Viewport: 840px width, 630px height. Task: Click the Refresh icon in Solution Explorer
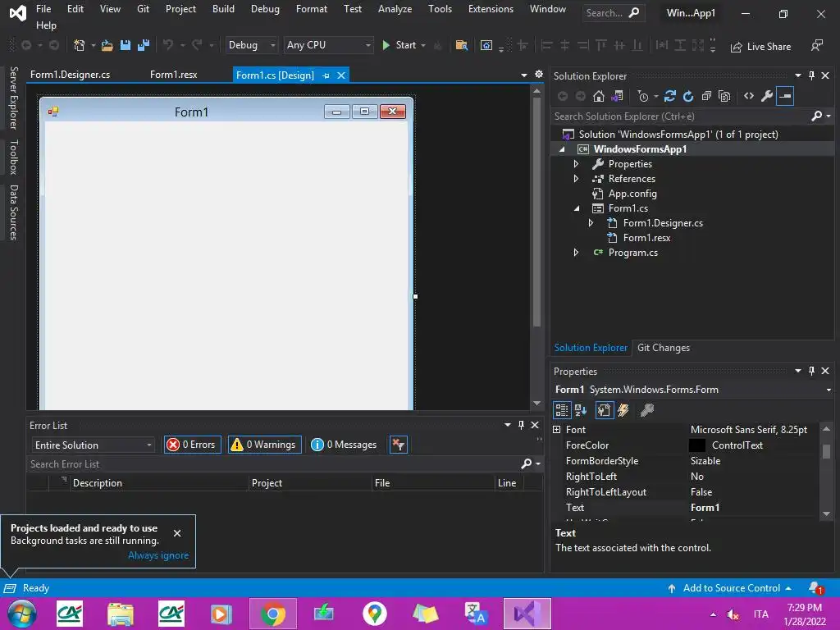[688, 96]
